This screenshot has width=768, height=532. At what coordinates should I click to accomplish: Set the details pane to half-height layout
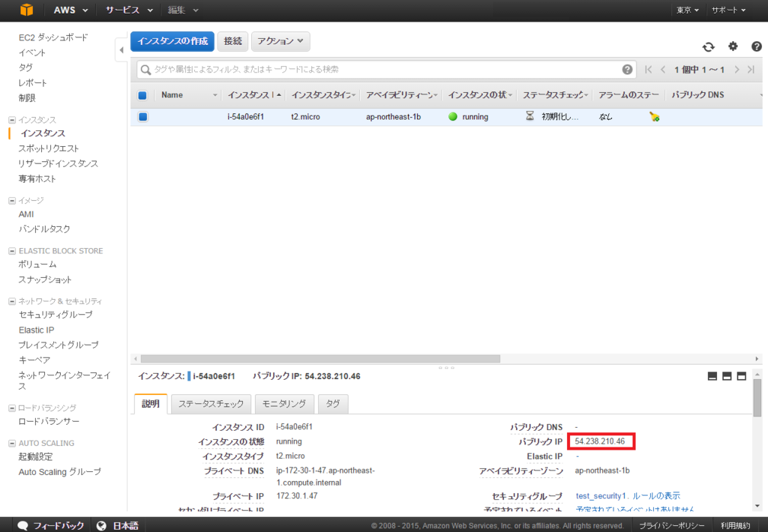[x=727, y=376]
